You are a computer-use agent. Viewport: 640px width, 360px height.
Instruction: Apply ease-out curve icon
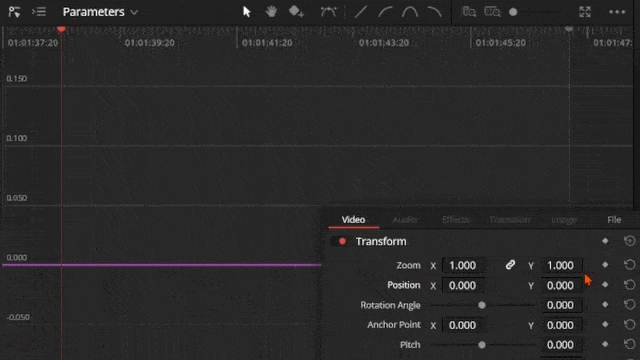click(434, 12)
